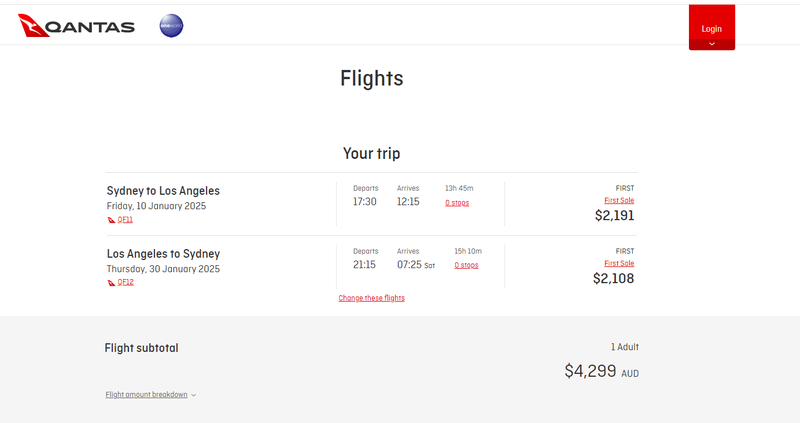The height and width of the screenshot is (423, 800).
Task: Select the Sydney to Los Angeles trip heading
Action: [163, 191]
